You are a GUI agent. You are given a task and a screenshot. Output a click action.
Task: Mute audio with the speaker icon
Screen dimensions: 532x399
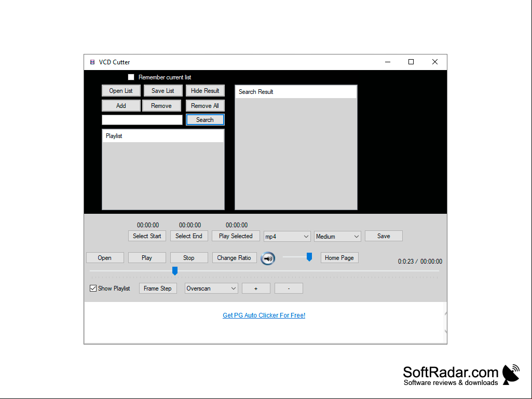(x=268, y=258)
